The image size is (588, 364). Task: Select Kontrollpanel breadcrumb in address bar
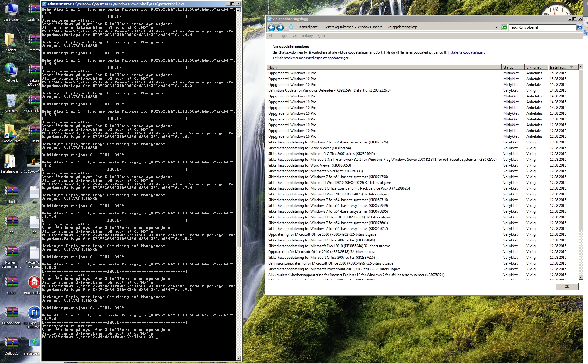click(309, 27)
